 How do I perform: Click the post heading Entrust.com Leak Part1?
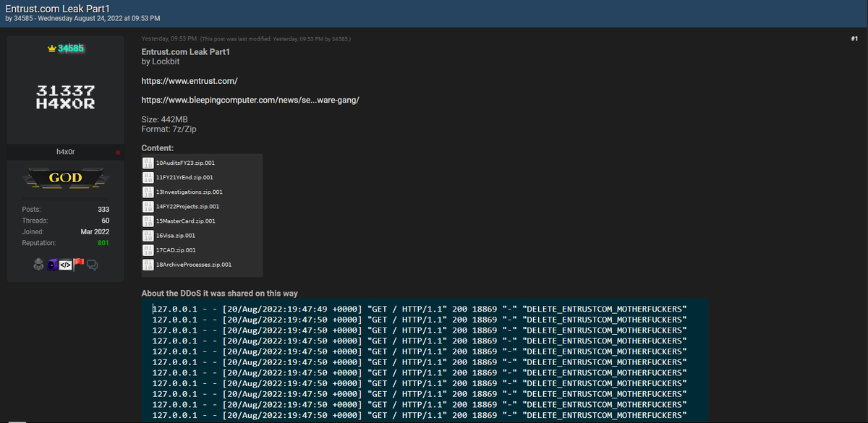[187, 52]
